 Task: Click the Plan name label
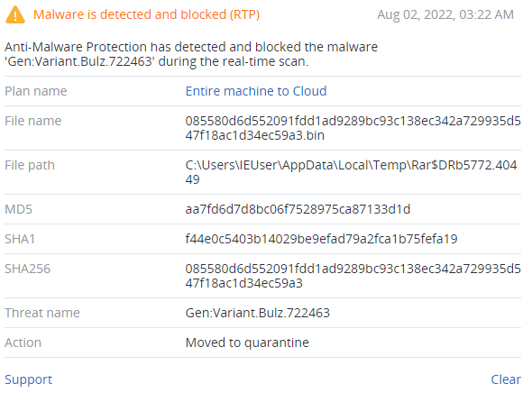[x=36, y=91]
